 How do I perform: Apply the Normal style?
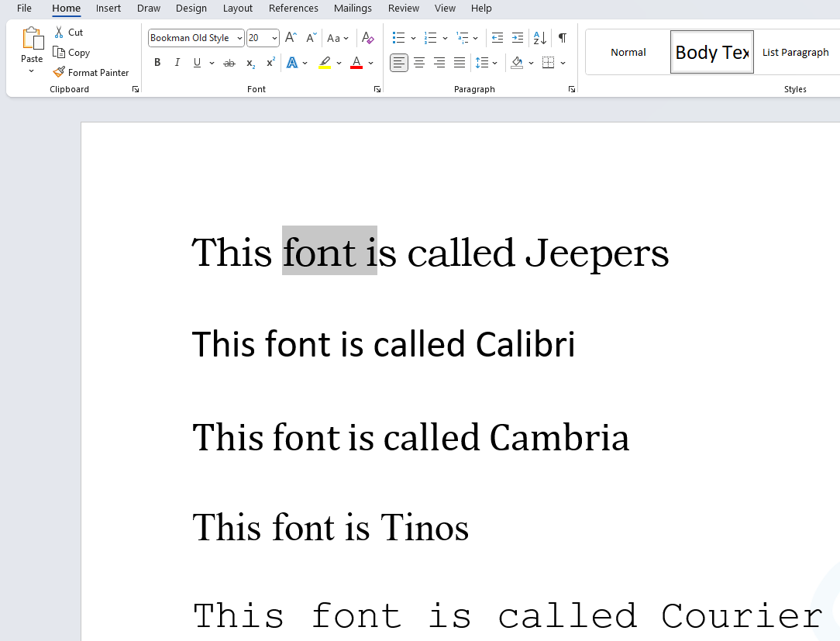click(628, 53)
